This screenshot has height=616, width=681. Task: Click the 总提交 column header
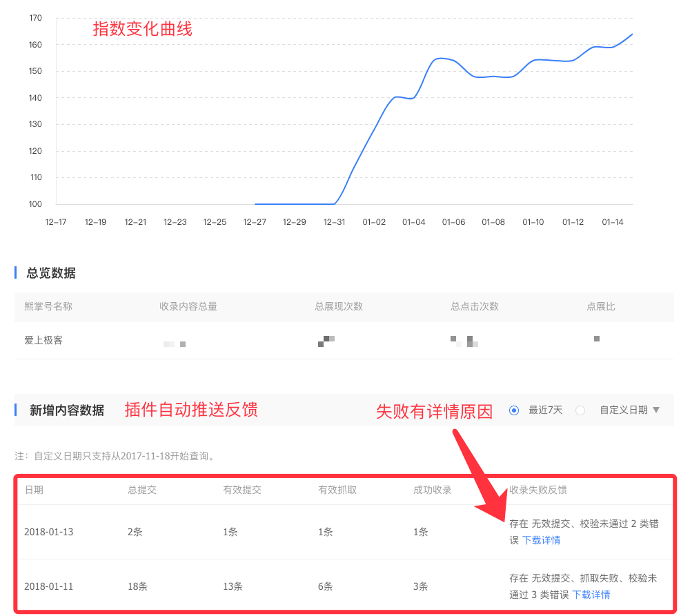(x=142, y=490)
